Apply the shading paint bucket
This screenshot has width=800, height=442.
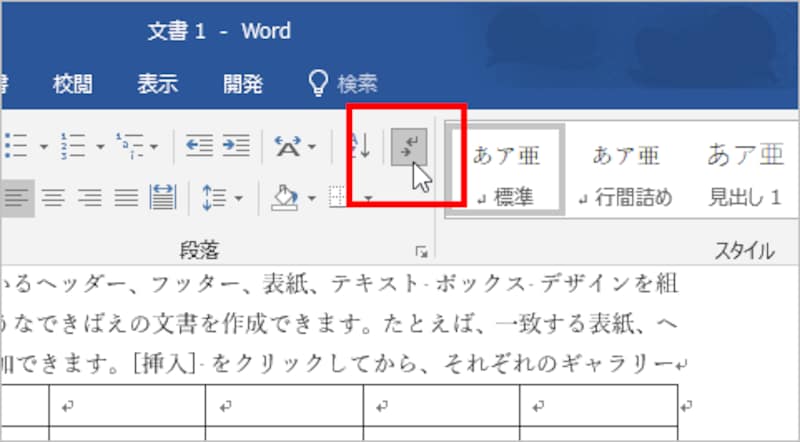pyautogui.click(x=285, y=198)
